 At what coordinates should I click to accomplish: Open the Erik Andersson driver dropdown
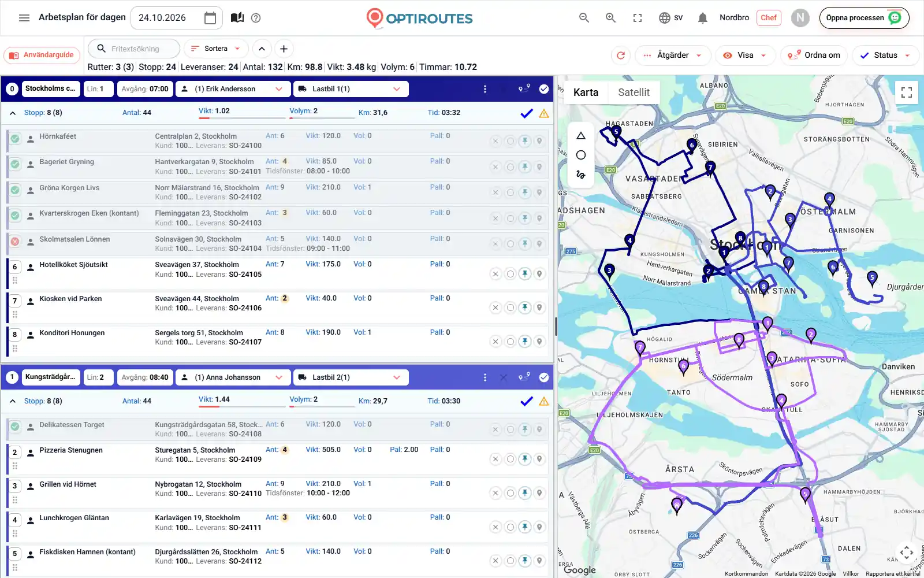click(232, 89)
